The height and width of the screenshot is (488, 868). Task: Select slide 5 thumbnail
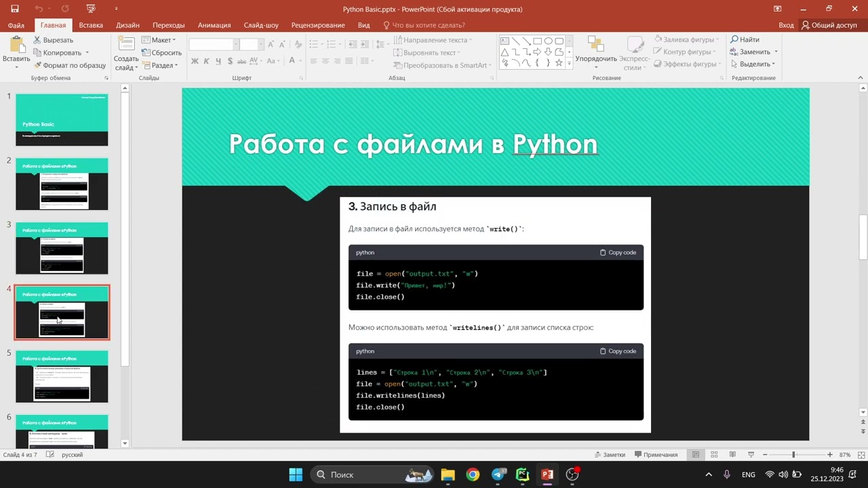click(62, 377)
